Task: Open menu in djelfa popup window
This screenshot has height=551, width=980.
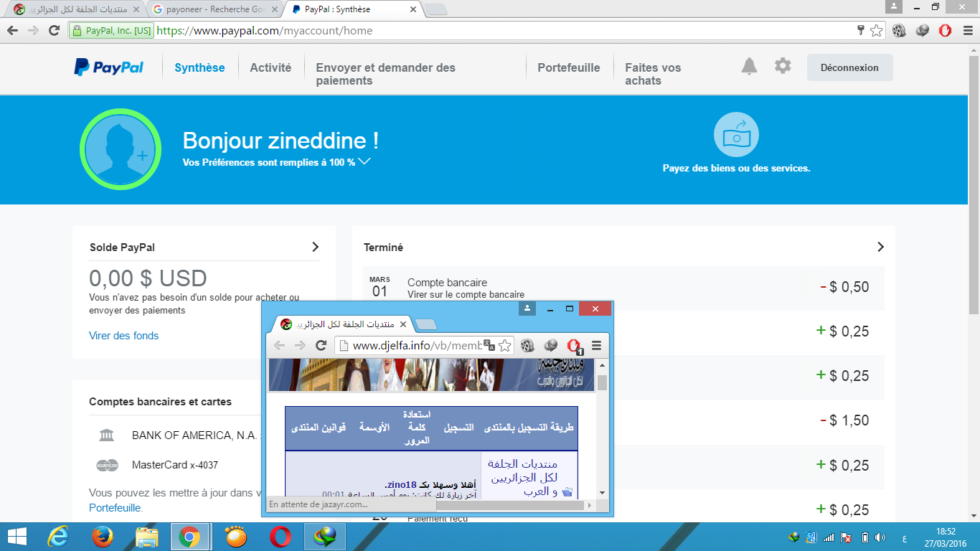Action: [x=596, y=345]
